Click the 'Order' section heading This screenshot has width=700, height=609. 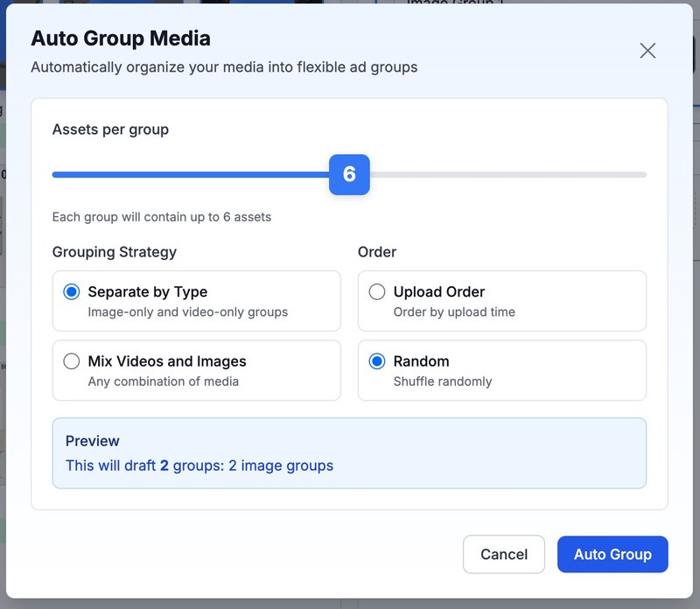pyautogui.click(x=374, y=252)
